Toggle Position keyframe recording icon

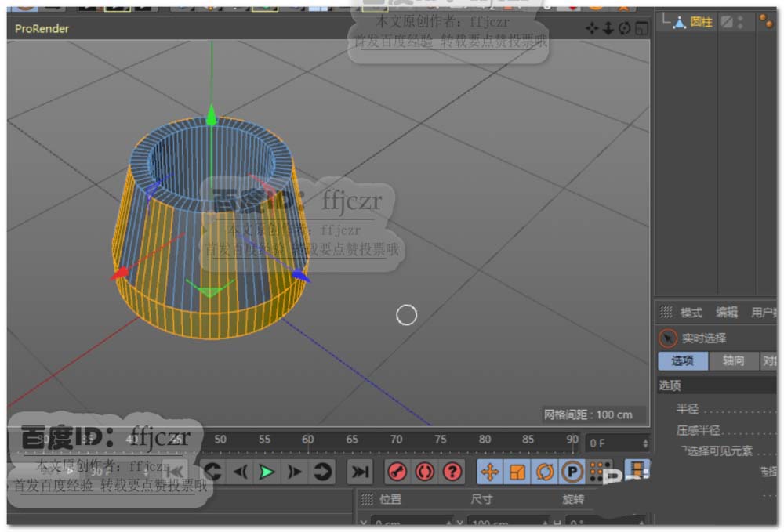click(490, 472)
